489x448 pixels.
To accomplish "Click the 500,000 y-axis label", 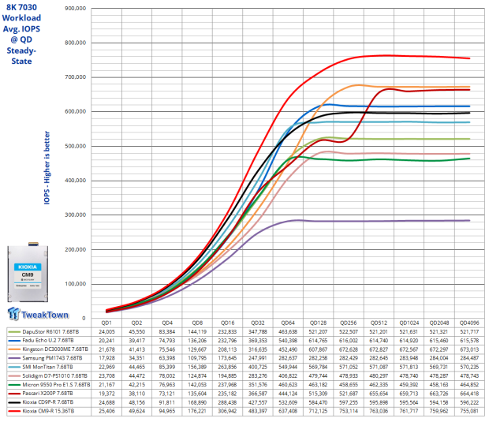I will [75, 146].
